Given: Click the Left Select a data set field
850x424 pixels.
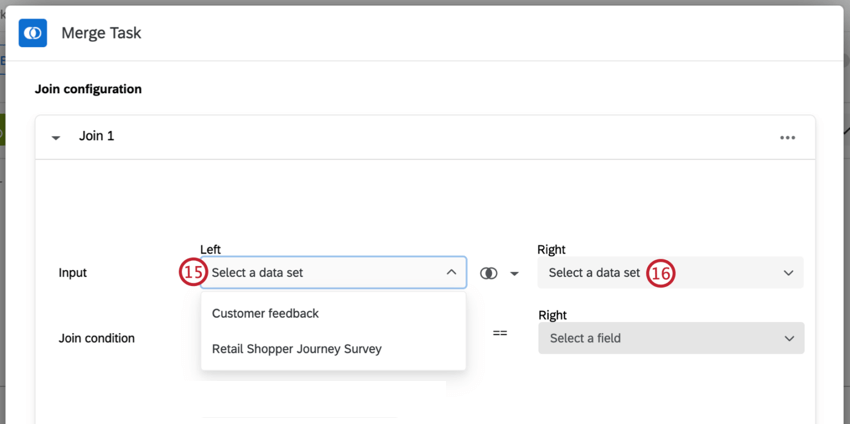Looking at the screenshot, I should (x=320, y=272).
